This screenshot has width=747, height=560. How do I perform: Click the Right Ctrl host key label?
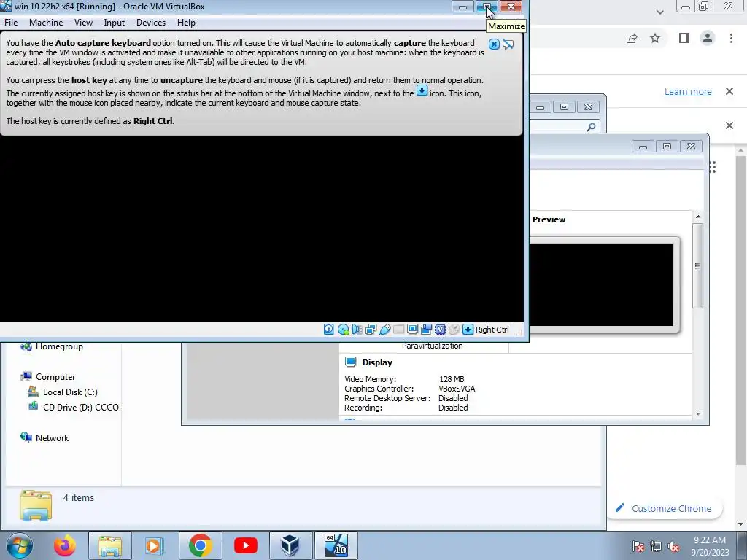click(x=492, y=330)
